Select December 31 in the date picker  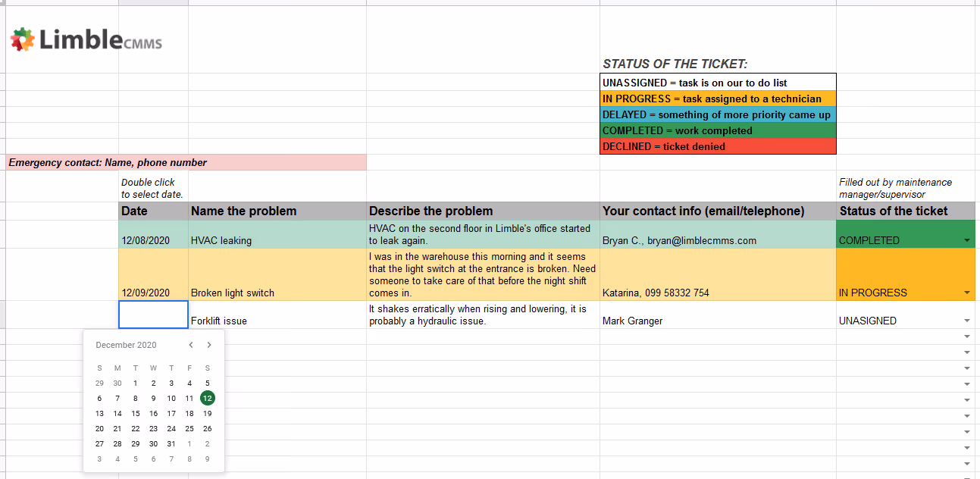click(171, 443)
